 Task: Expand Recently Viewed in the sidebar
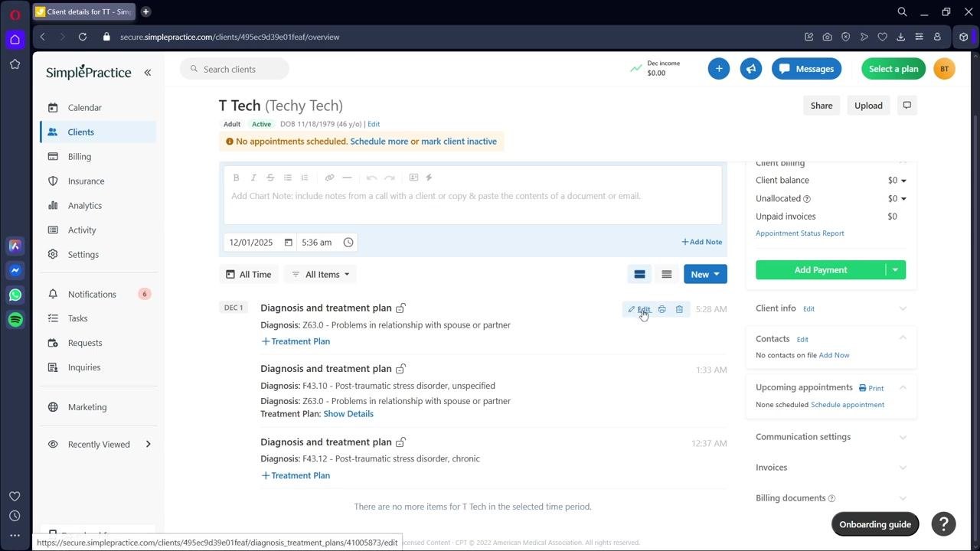point(98,444)
